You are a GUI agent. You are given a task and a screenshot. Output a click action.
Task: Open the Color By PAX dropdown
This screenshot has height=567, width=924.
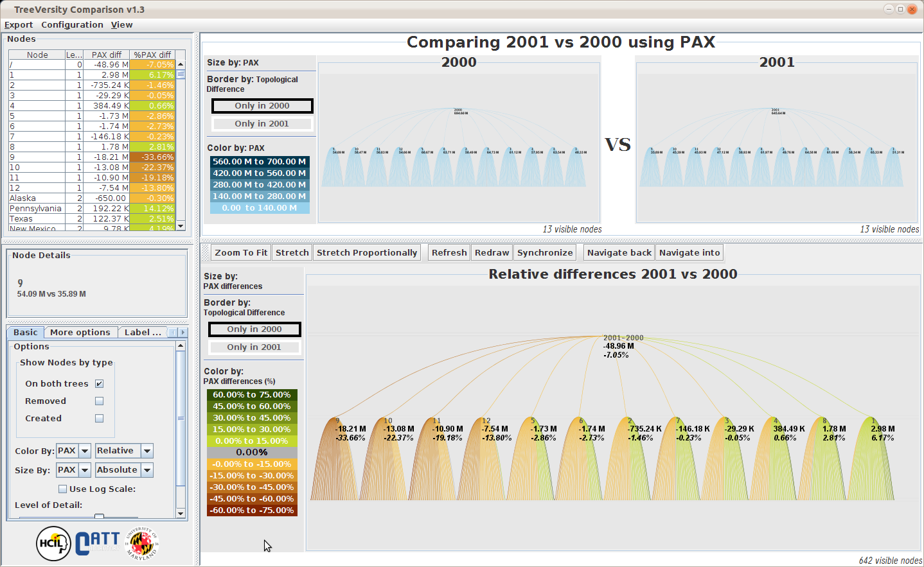[x=85, y=451]
